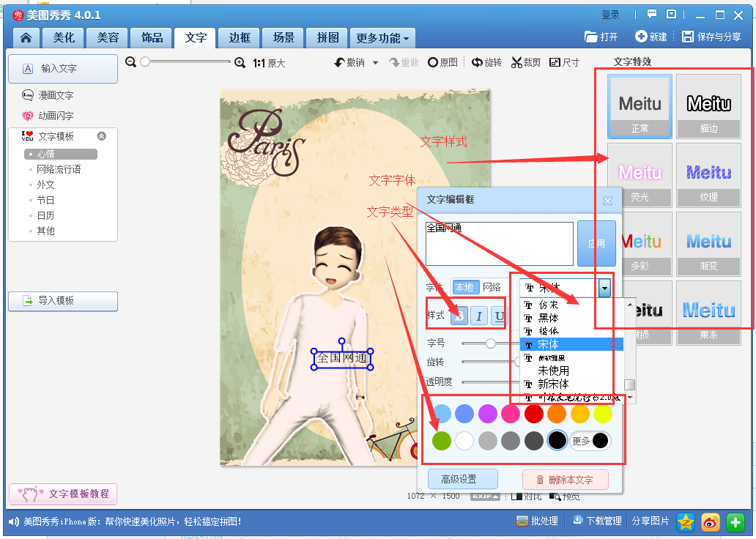Expand the 更多功能 dropdown menu
This screenshot has width=756, height=539.
tap(383, 38)
